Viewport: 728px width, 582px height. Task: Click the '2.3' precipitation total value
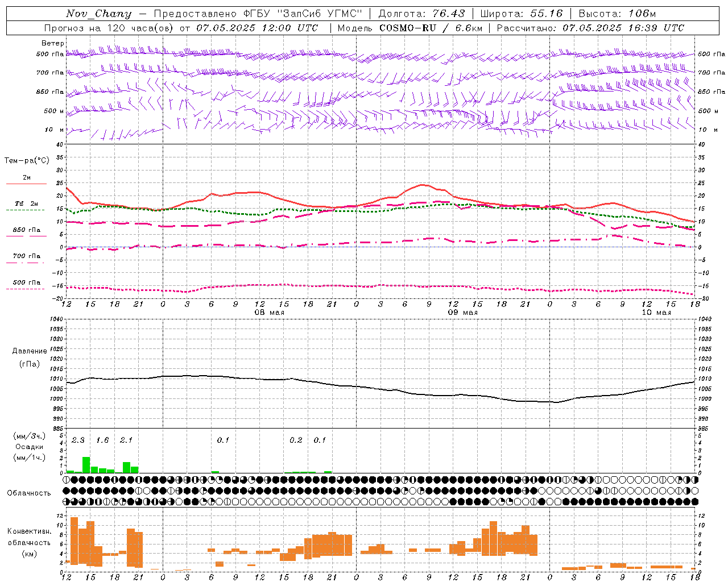[x=78, y=440]
